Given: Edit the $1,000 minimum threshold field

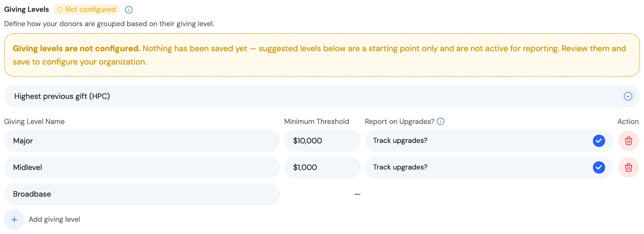Looking at the screenshot, I should (323, 167).
